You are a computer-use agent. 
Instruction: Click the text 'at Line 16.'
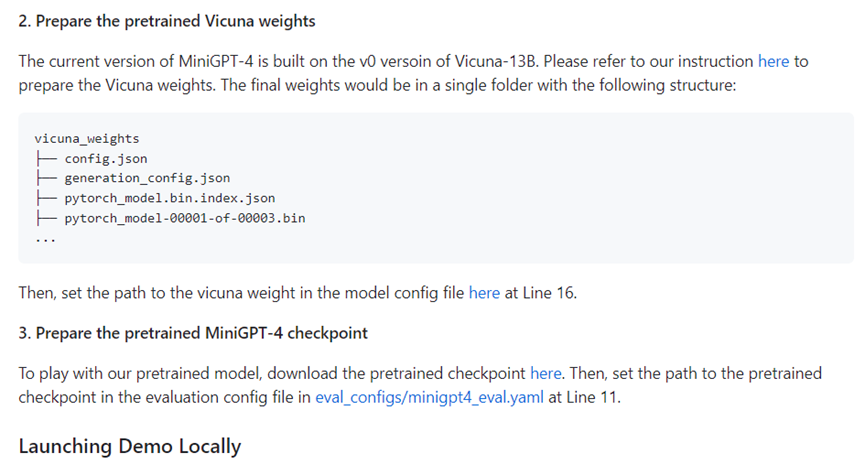(x=541, y=293)
